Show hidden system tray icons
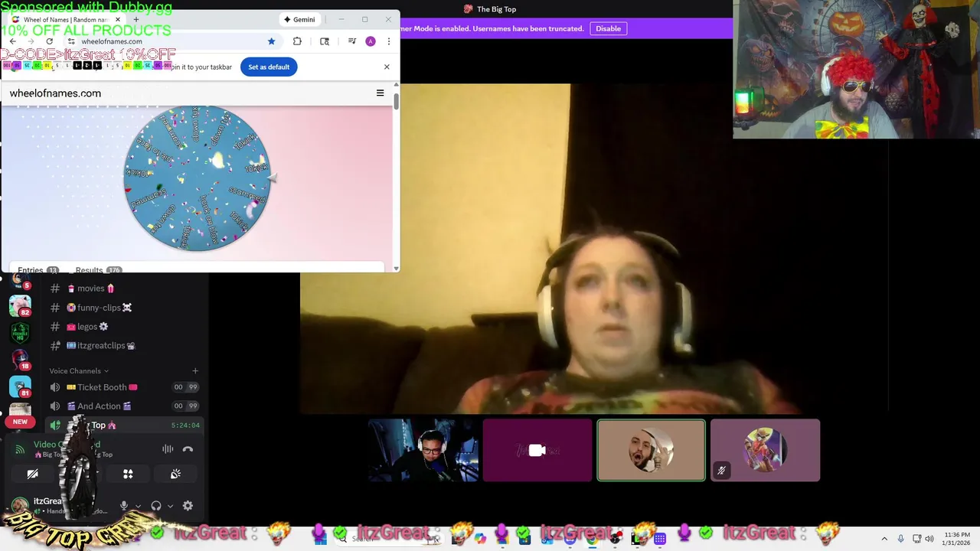This screenshot has width=980, height=551. (884, 539)
